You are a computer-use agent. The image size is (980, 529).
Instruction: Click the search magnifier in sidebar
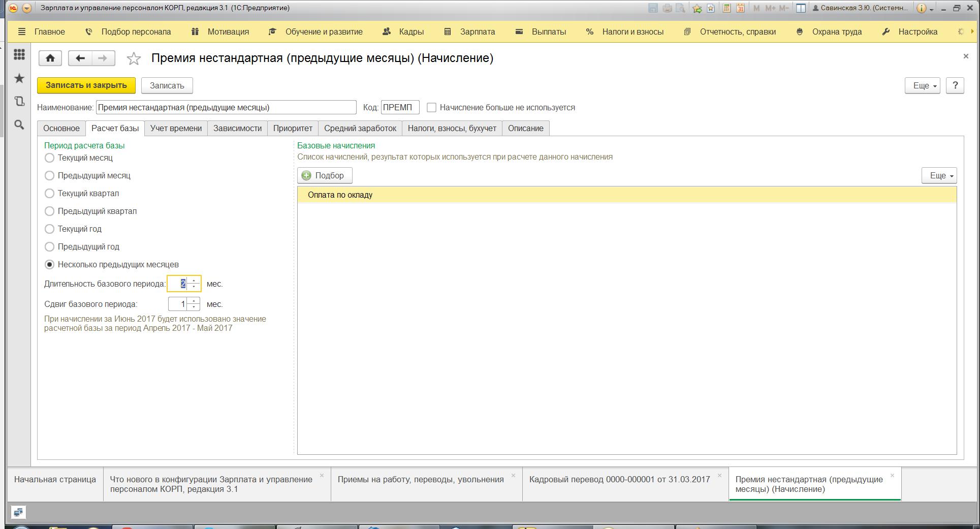coord(19,125)
